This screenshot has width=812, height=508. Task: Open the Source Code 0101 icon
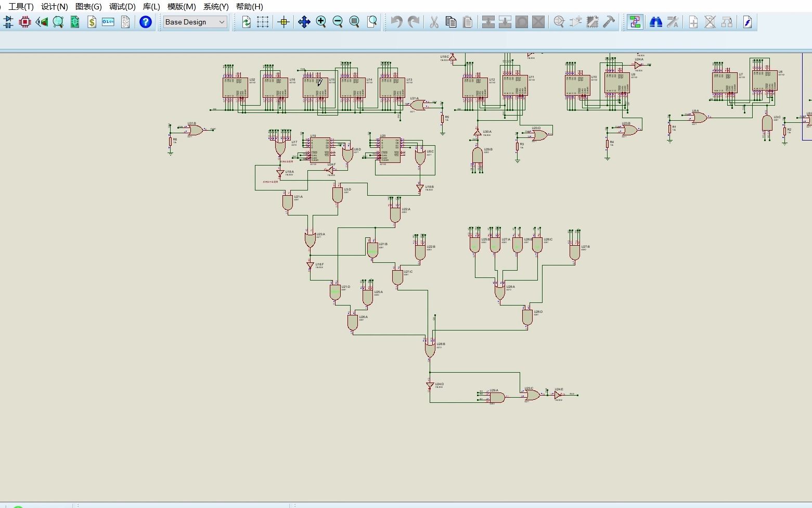click(108, 22)
